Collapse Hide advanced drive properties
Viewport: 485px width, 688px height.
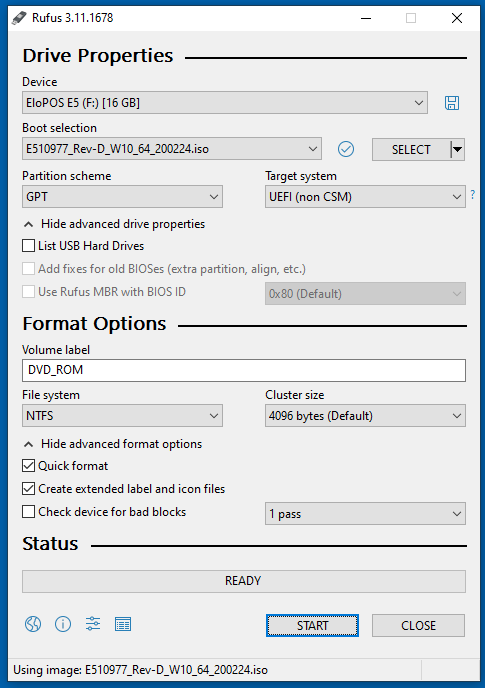pos(114,224)
